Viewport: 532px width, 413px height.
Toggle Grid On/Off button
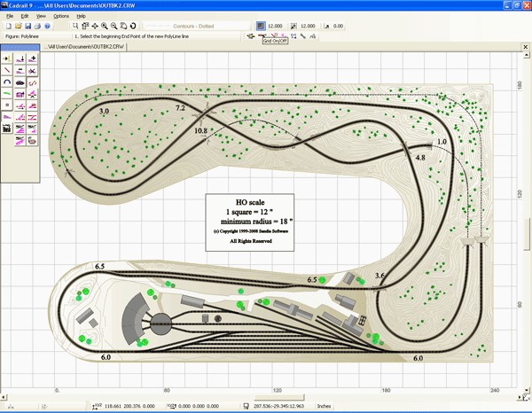click(x=260, y=26)
